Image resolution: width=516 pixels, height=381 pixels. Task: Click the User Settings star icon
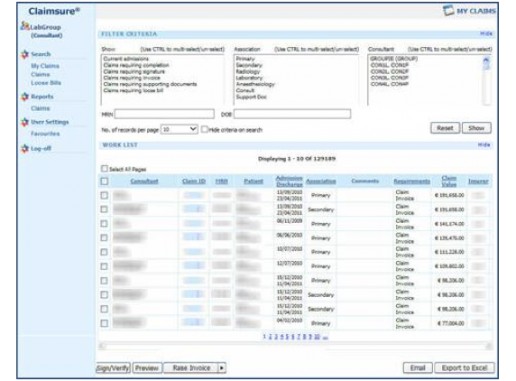25,122
